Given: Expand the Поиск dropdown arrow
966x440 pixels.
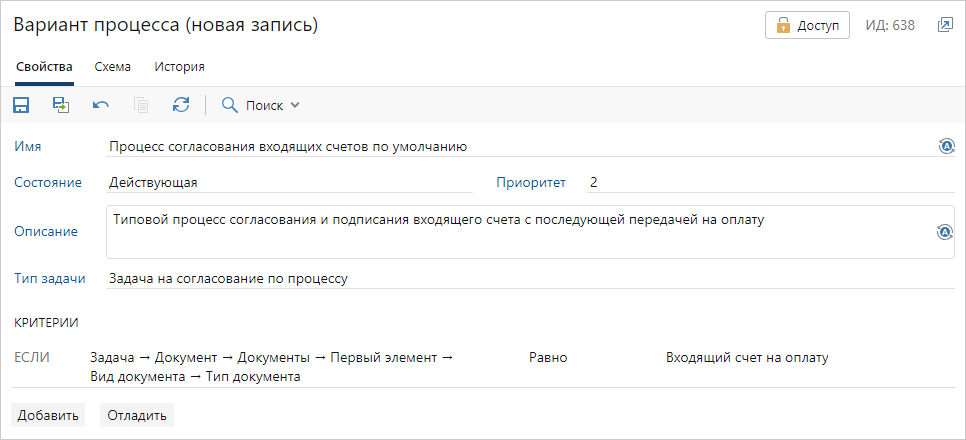Looking at the screenshot, I should coord(295,106).
